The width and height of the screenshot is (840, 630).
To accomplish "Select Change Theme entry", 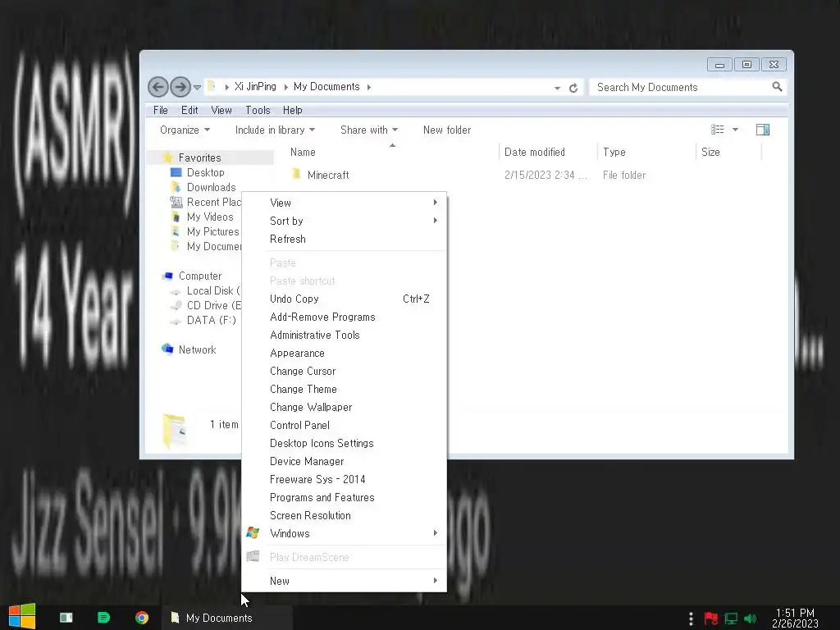I will click(344, 389).
